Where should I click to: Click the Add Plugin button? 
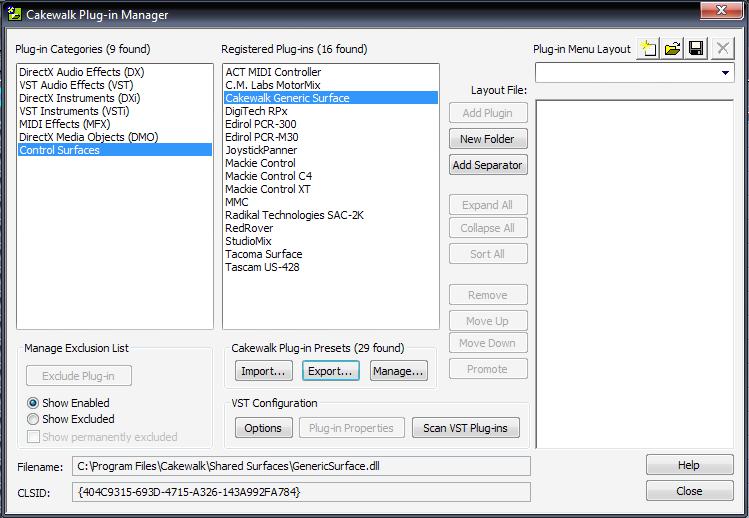click(x=488, y=113)
